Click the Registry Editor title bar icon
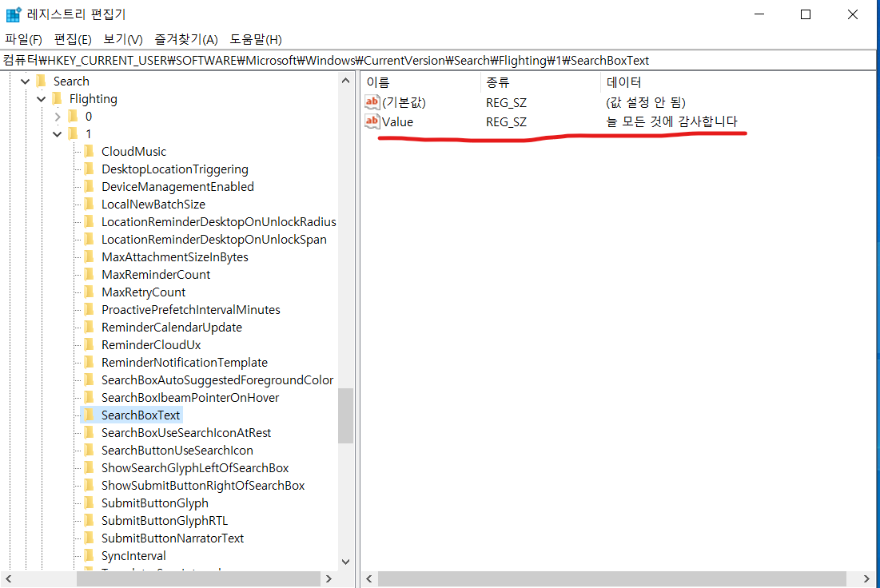This screenshot has height=588, width=880. pos(14,14)
